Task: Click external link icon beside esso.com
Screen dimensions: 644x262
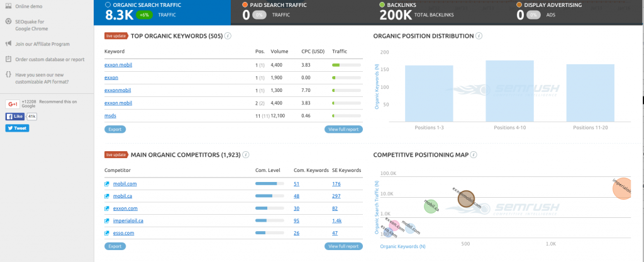Action: point(107,233)
